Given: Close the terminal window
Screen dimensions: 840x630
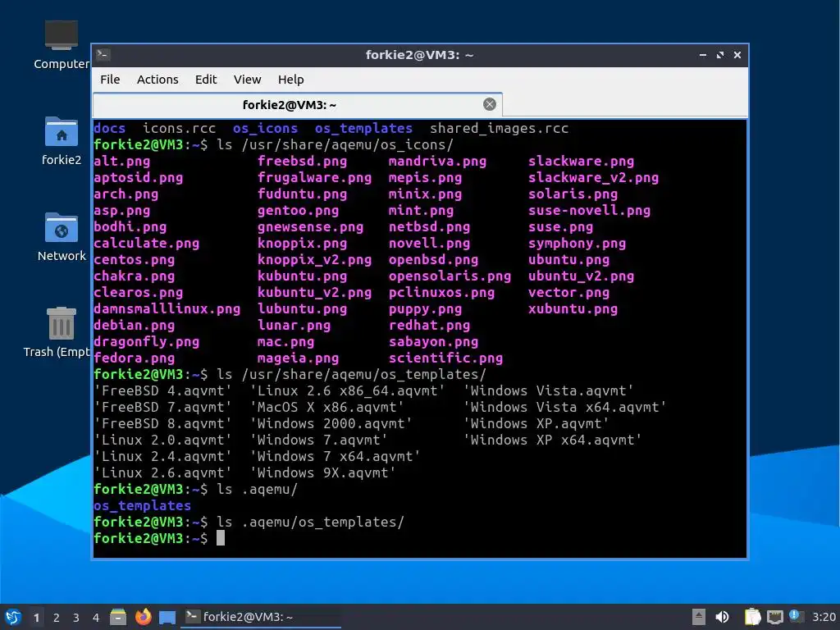Looking at the screenshot, I should pos(737,55).
